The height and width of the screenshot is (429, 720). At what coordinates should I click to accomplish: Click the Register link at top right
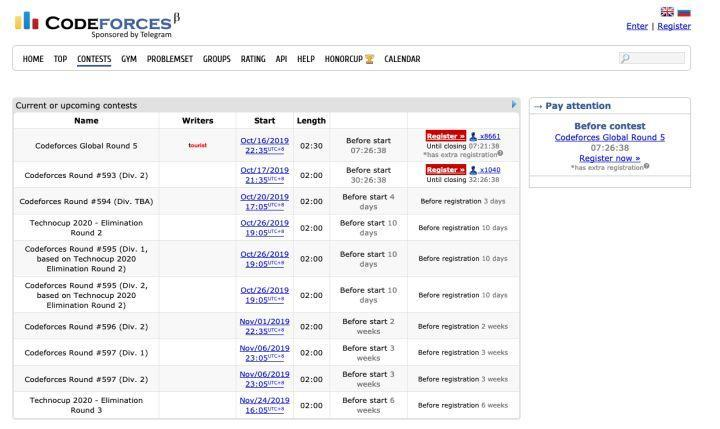point(674,26)
